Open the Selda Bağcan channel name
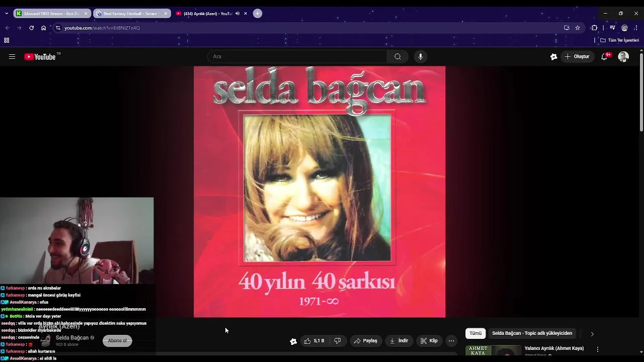 click(x=72, y=338)
